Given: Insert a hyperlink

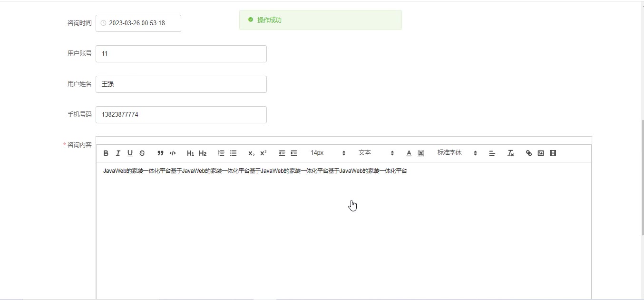Looking at the screenshot, I should 529,153.
